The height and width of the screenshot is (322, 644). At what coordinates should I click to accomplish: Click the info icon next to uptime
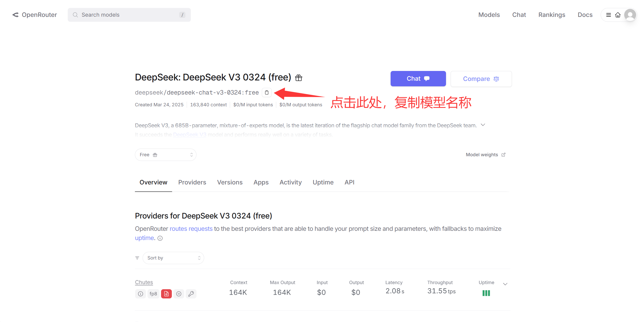pyautogui.click(x=160, y=238)
